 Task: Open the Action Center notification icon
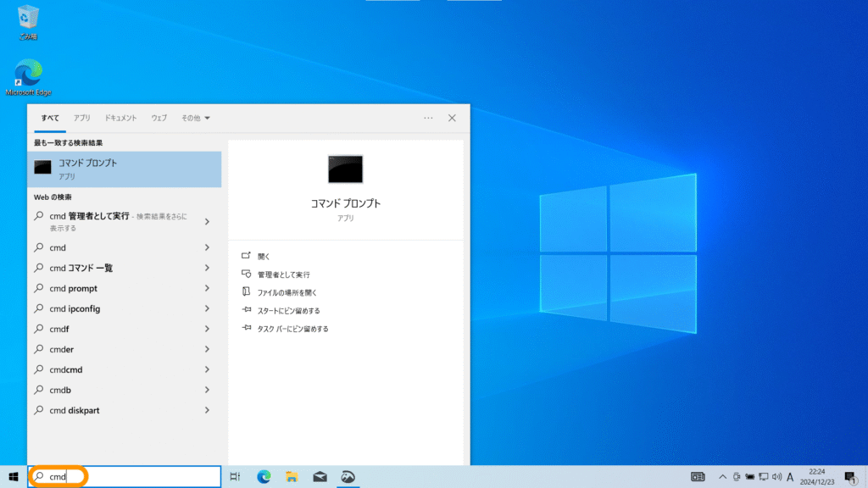coord(851,476)
